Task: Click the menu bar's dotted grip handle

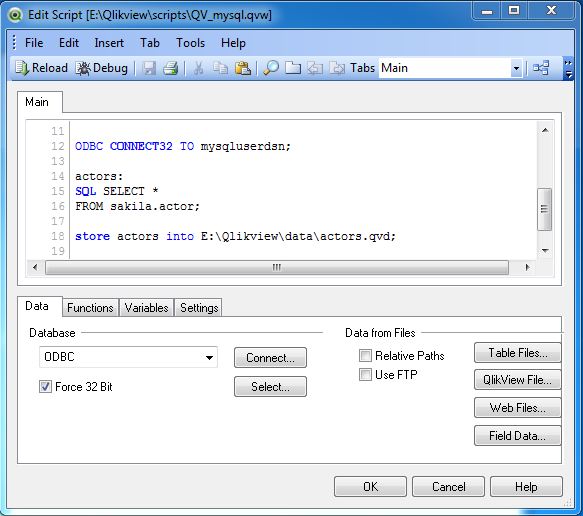Action: tap(14, 42)
